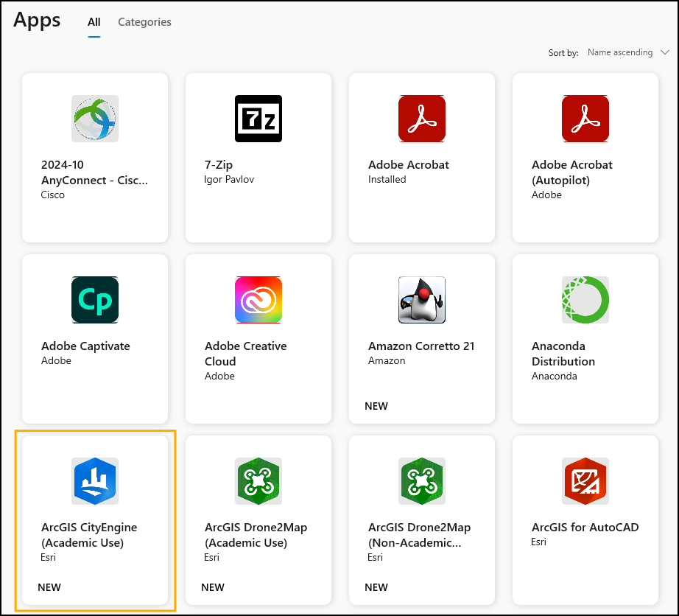This screenshot has width=679, height=616.
Task: Expand the Sort by chevron arrow
Action: coord(665,52)
